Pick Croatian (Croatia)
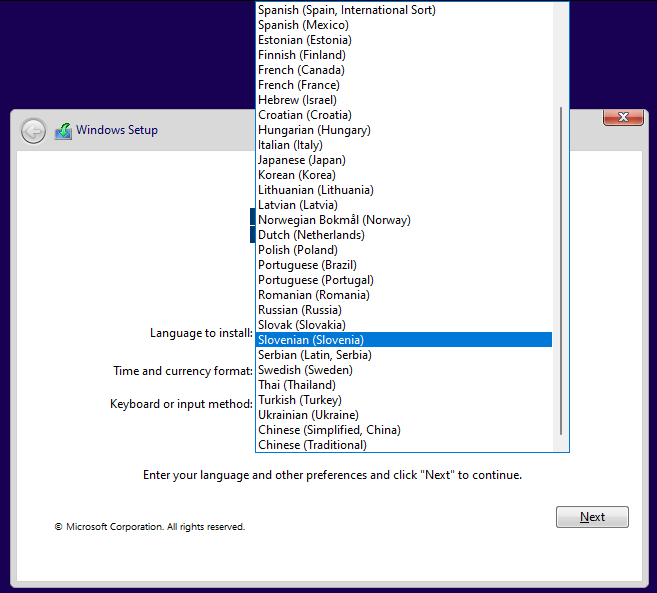This screenshot has width=657, height=593. pyautogui.click(x=404, y=115)
